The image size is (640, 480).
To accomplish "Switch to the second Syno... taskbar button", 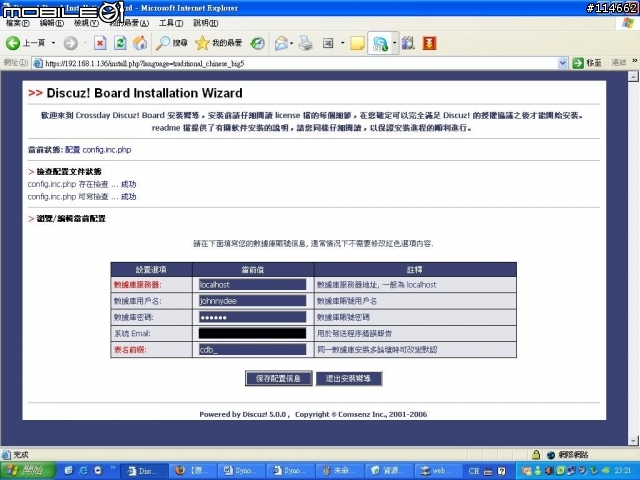I will tap(290, 471).
